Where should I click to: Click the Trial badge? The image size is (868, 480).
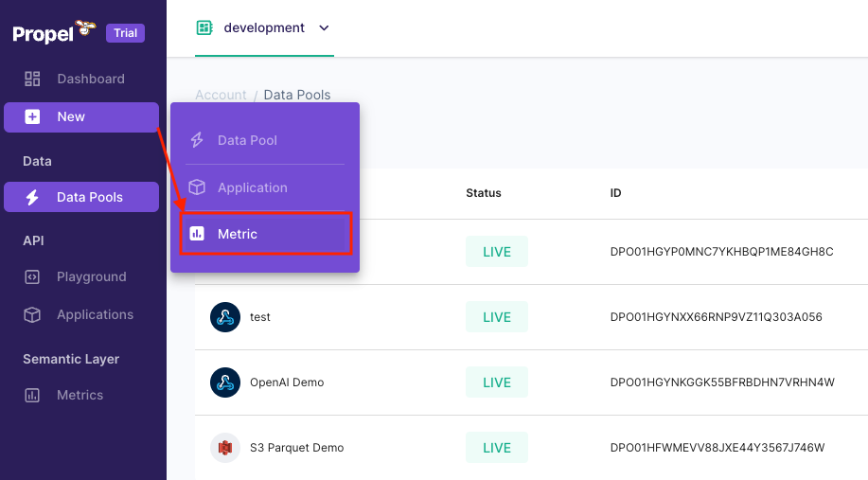[x=125, y=33]
